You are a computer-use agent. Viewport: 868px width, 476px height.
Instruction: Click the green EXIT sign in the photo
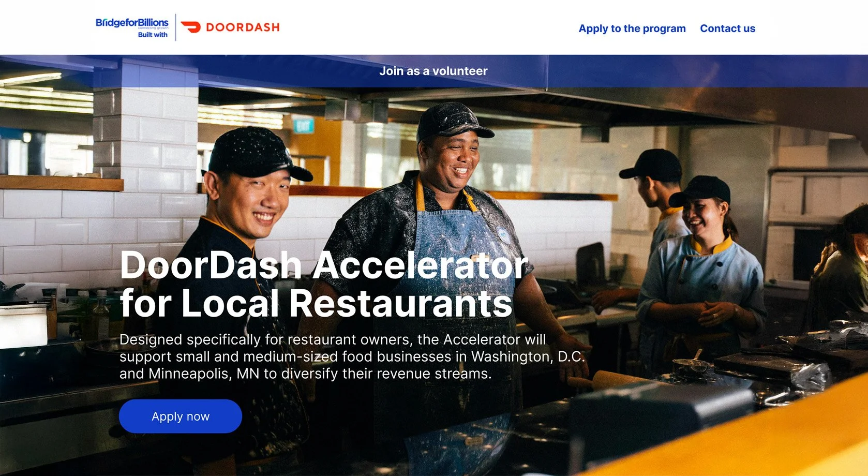(x=304, y=125)
